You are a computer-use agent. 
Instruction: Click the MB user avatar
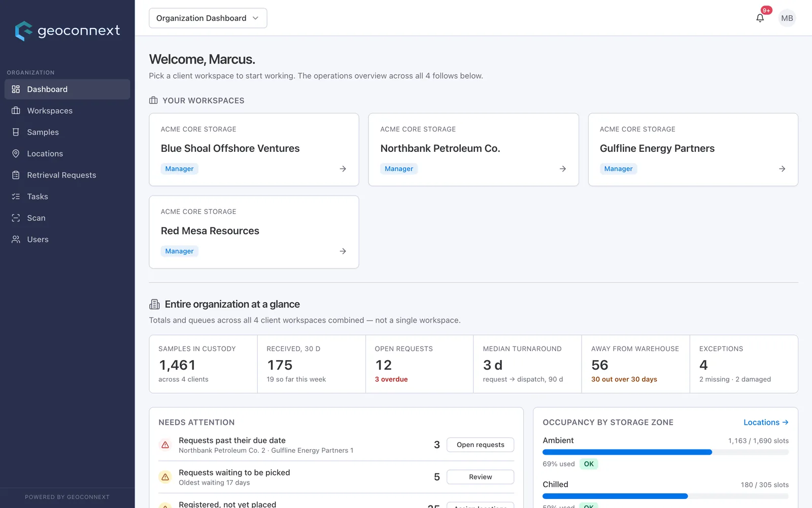787,18
